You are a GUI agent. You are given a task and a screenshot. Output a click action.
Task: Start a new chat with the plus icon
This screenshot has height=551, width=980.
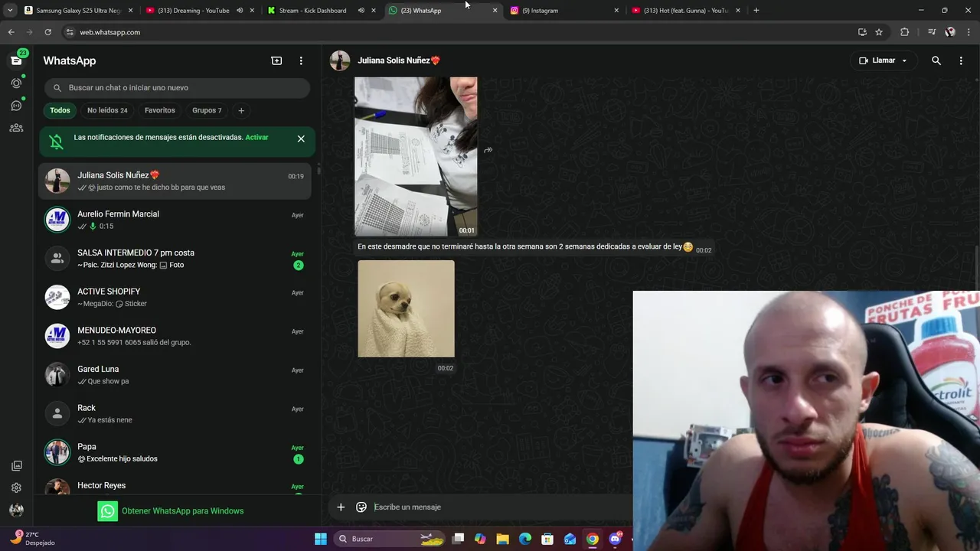pyautogui.click(x=276, y=60)
